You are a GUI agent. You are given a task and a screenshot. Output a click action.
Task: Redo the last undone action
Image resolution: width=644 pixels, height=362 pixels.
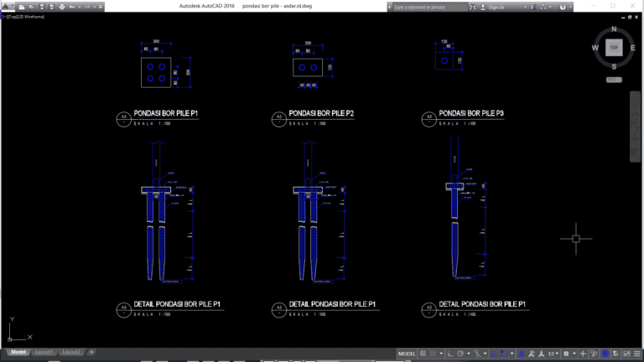(87, 7)
